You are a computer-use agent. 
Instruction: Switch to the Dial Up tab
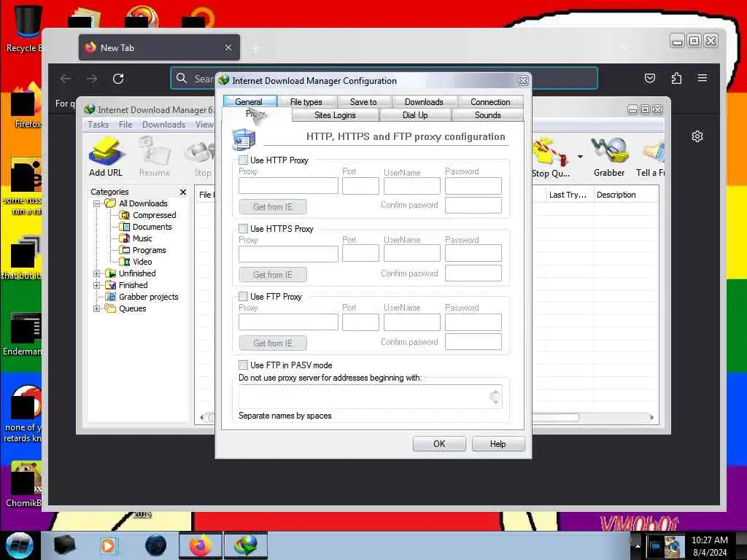click(415, 115)
